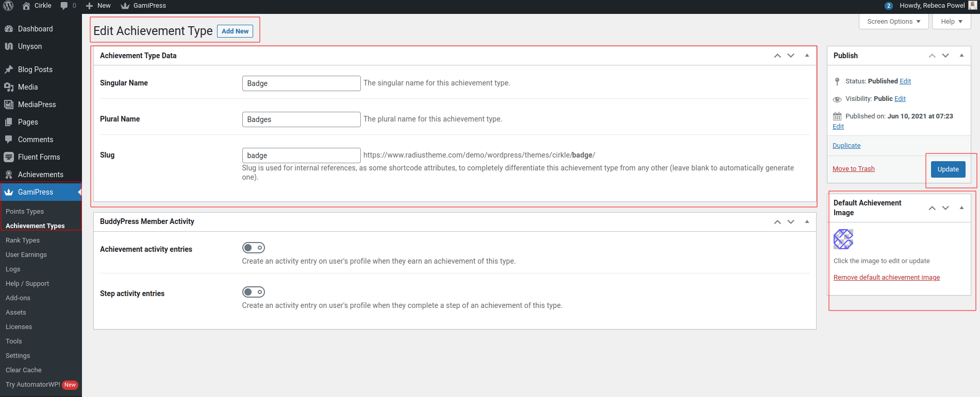Image resolution: width=980 pixels, height=397 pixels.
Task: Move Achievement Type Data panel down
Action: click(x=791, y=56)
